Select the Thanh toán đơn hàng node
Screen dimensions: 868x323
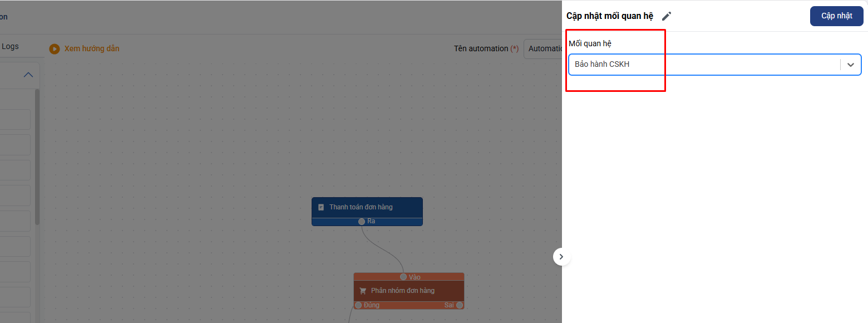click(367, 207)
